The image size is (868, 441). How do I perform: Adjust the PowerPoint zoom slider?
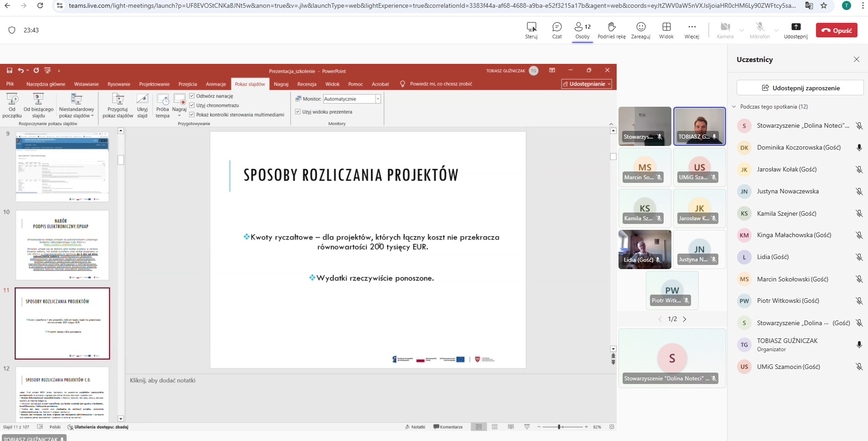click(x=559, y=427)
